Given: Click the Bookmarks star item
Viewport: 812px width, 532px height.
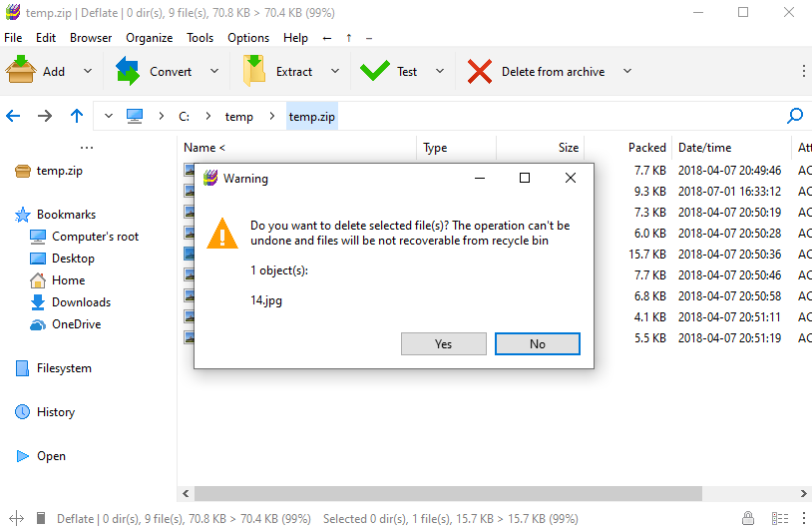Looking at the screenshot, I should pos(56,215).
